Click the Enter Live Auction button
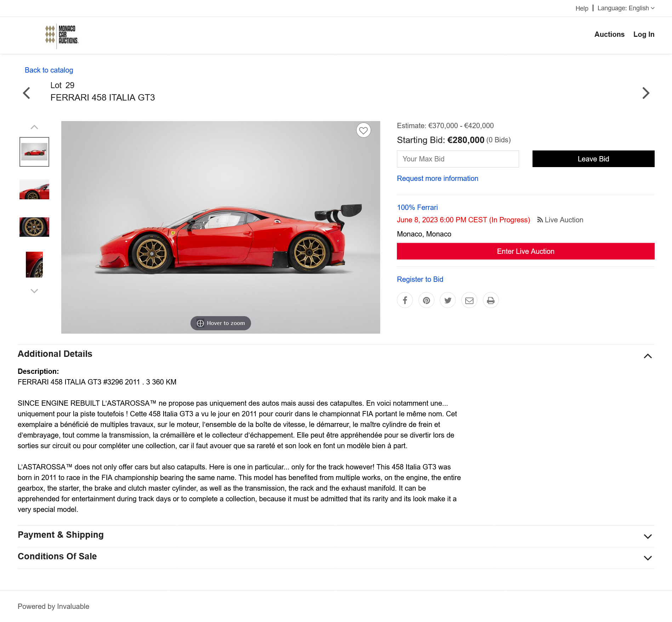The height and width of the screenshot is (622, 672). tap(525, 251)
